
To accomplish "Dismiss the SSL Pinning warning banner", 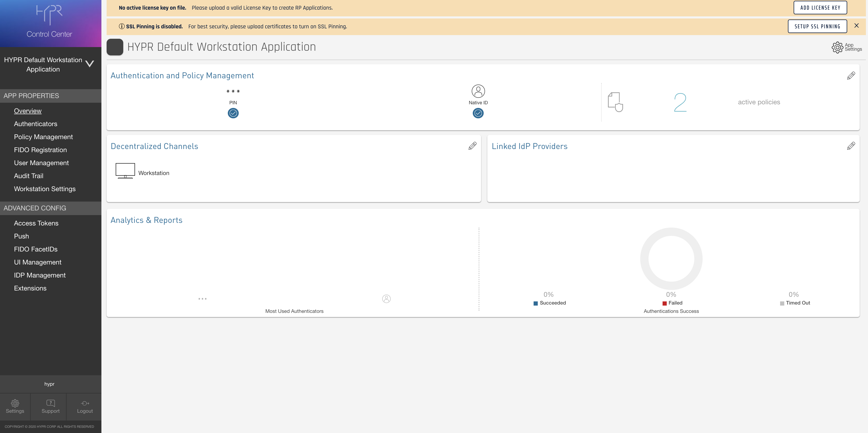I will point(856,25).
